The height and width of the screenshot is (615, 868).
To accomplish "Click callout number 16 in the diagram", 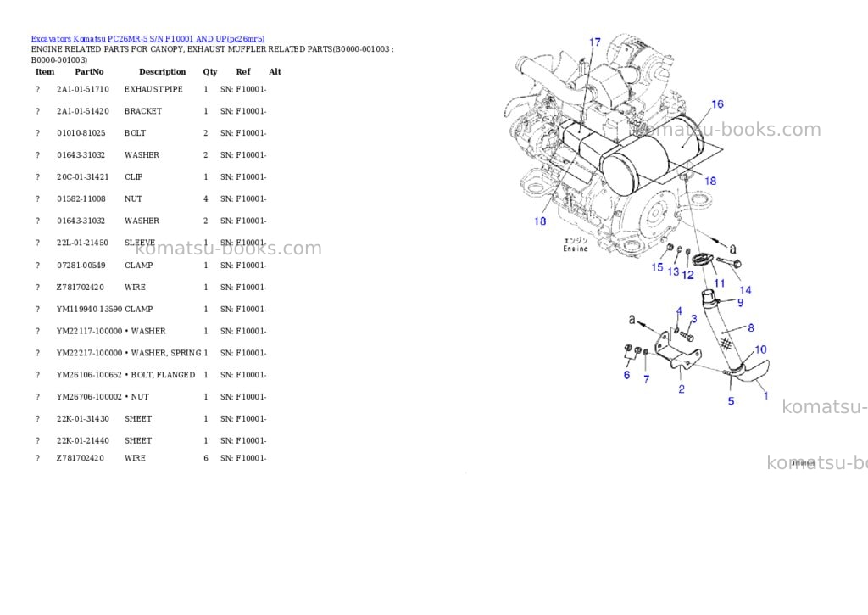I will point(717,104).
